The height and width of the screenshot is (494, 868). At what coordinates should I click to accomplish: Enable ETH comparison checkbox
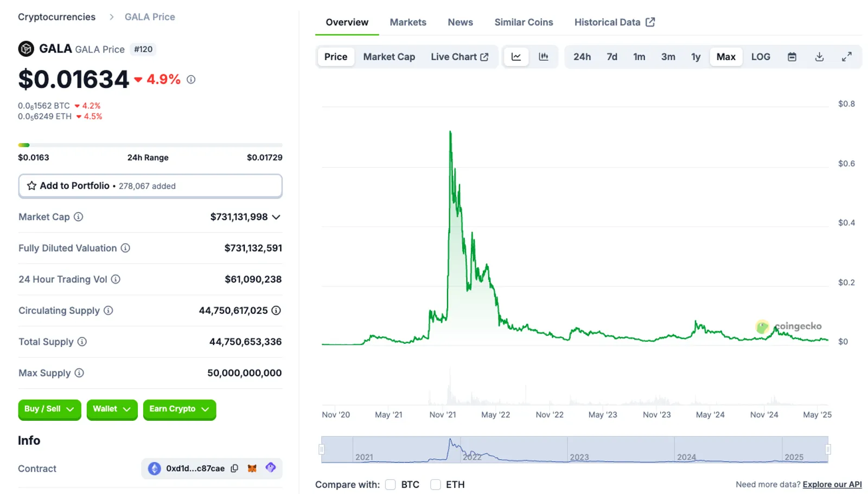pyautogui.click(x=435, y=484)
